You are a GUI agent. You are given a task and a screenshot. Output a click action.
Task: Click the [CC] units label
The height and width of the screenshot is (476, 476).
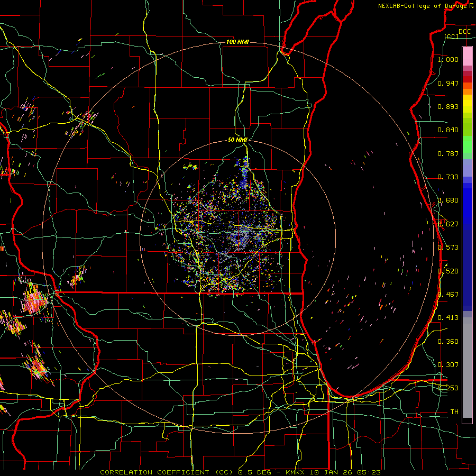[452, 36]
